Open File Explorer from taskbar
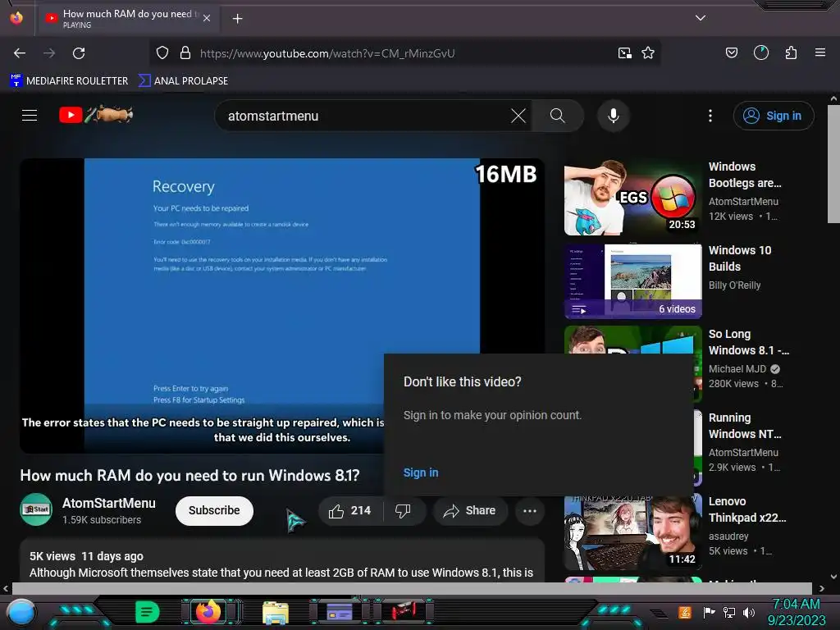The height and width of the screenshot is (630, 840). [276, 612]
